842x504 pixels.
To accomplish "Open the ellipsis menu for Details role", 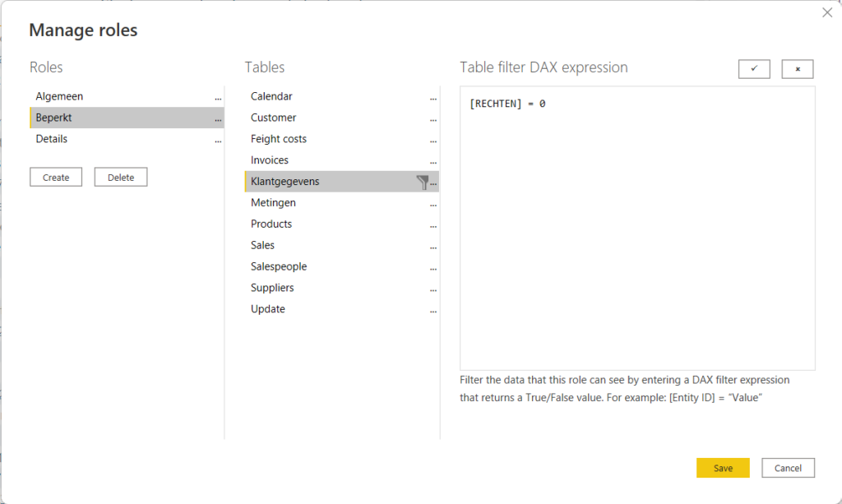I will 218,140.
